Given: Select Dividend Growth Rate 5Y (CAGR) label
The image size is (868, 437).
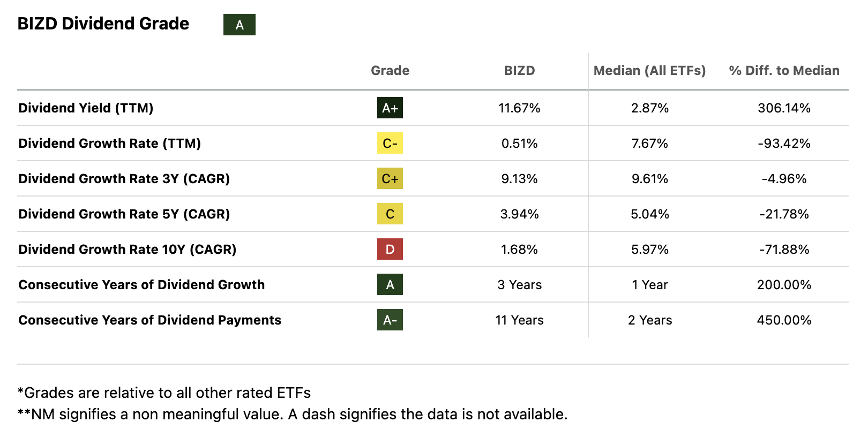Looking at the screenshot, I should pyautogui.click(x=124, y=214).
